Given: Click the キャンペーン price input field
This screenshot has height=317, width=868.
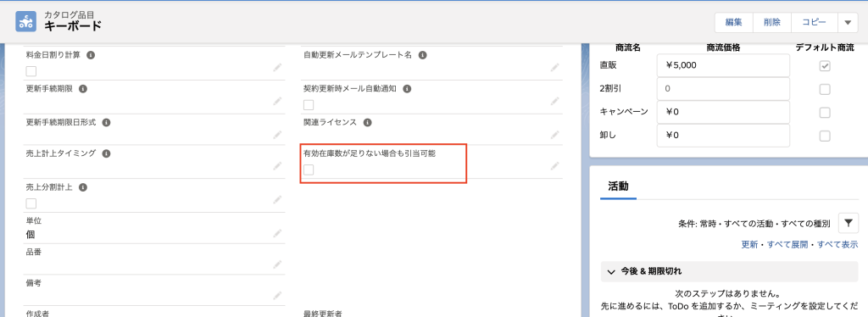Looking at the screenshot, I should [x=723, y=112].
